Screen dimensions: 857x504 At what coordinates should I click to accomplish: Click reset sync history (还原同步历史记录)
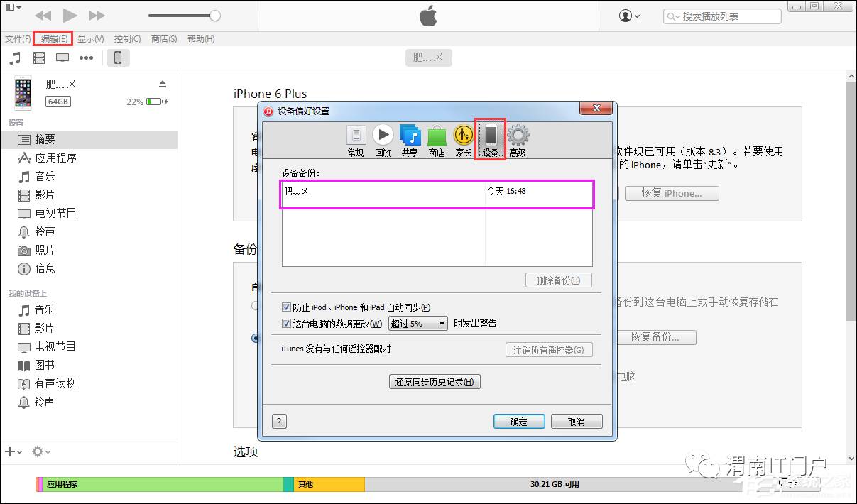(435, 382)
